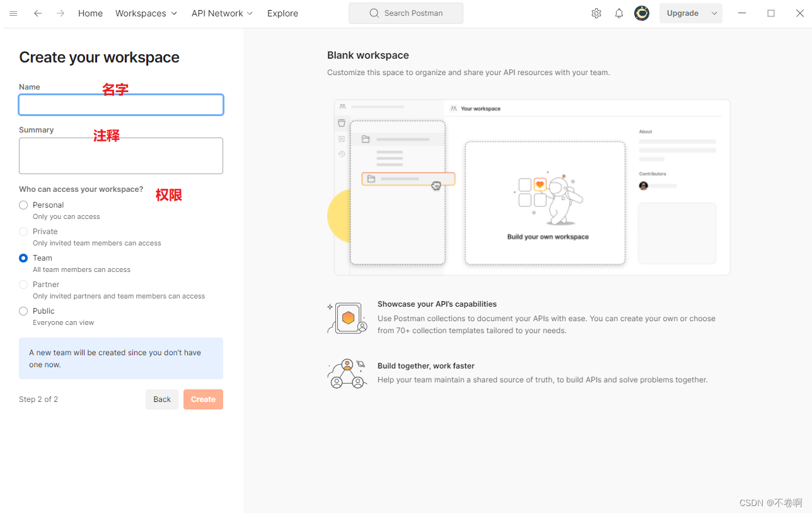Viewport: 812px width, 513px height.
Task: Open the hamburger menu icon
Action: 13,13
